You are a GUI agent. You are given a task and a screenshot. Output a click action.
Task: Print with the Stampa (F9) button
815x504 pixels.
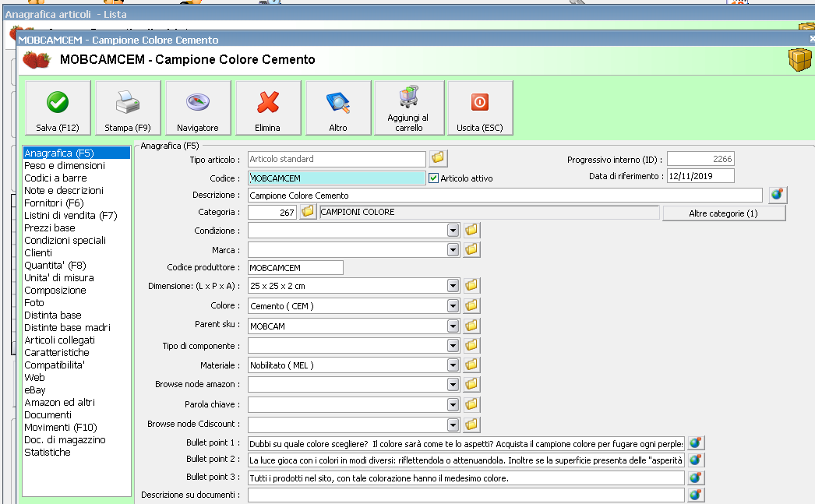pos(127,108)
